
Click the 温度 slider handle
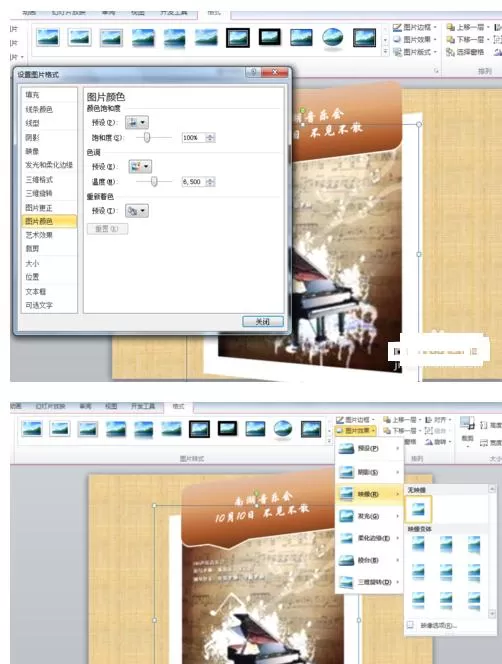[154, 181]
